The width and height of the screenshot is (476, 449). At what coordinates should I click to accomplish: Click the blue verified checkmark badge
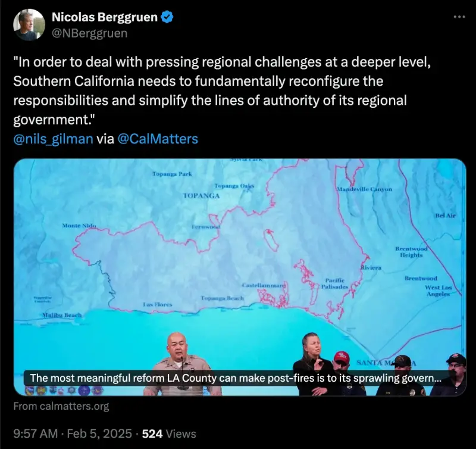[167, 17]
